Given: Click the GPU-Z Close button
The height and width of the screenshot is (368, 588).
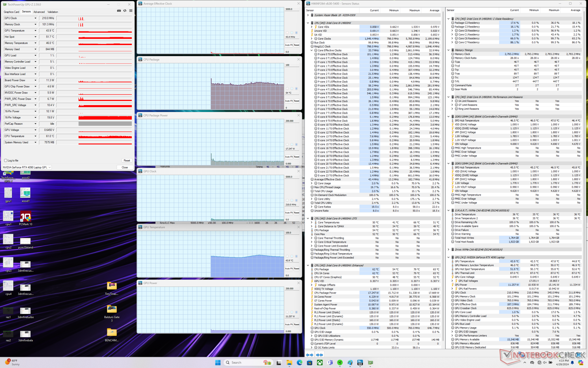Looking at the screenshot, I should (x=125, y=167).
